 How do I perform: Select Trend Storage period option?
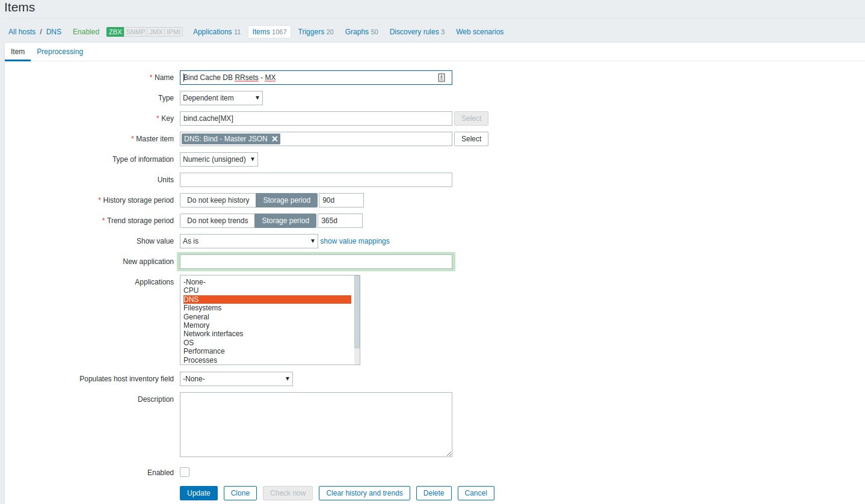tap(286, 221)
